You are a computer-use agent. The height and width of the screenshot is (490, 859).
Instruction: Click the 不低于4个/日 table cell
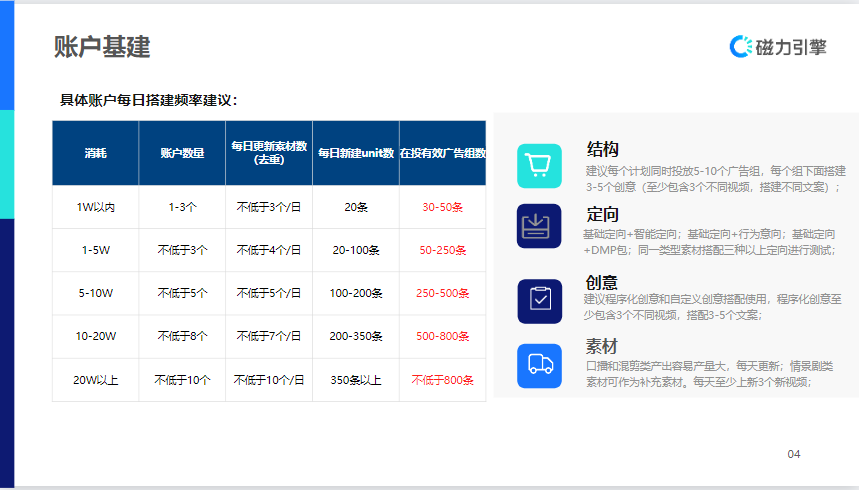coord(269,250)
